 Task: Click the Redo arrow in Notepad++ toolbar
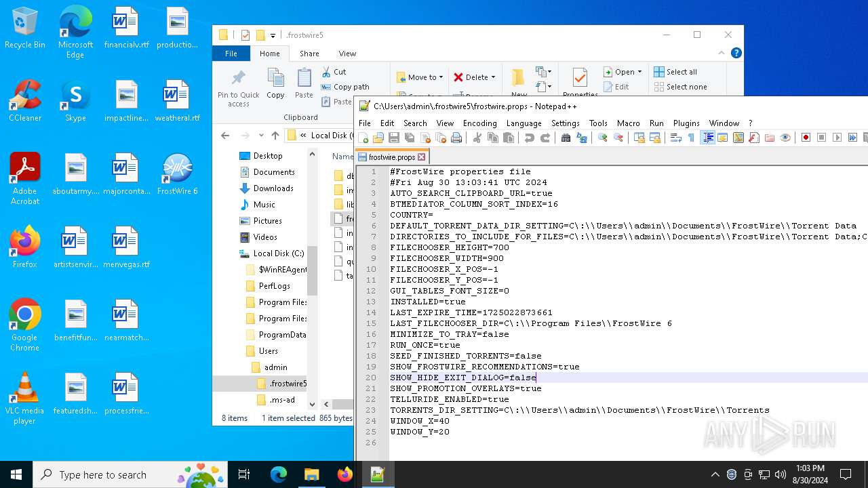pos(545,138)
